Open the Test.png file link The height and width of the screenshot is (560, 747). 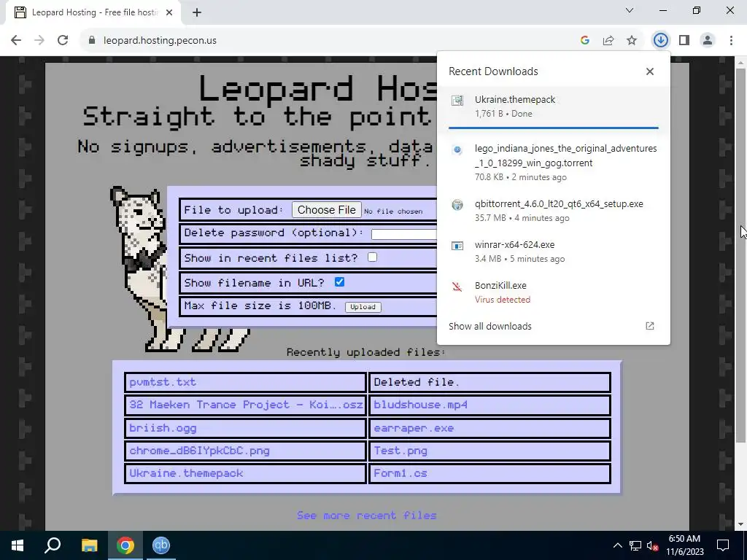click(400, 451)
